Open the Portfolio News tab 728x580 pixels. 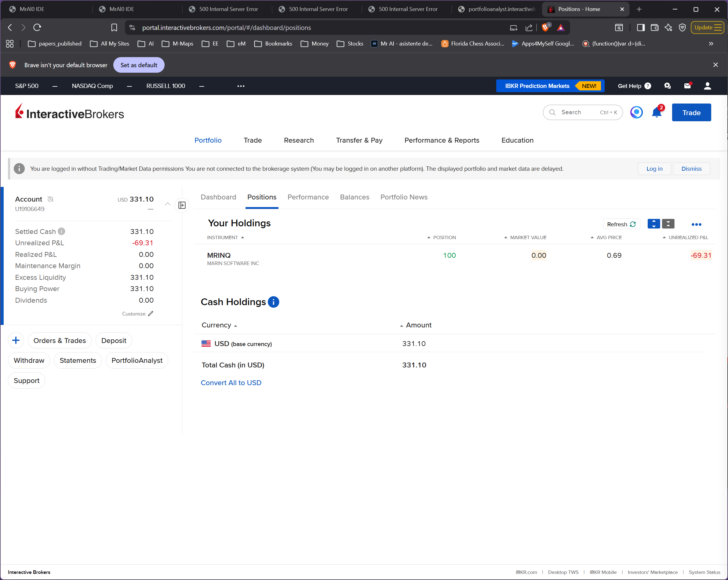coord(404,197)
